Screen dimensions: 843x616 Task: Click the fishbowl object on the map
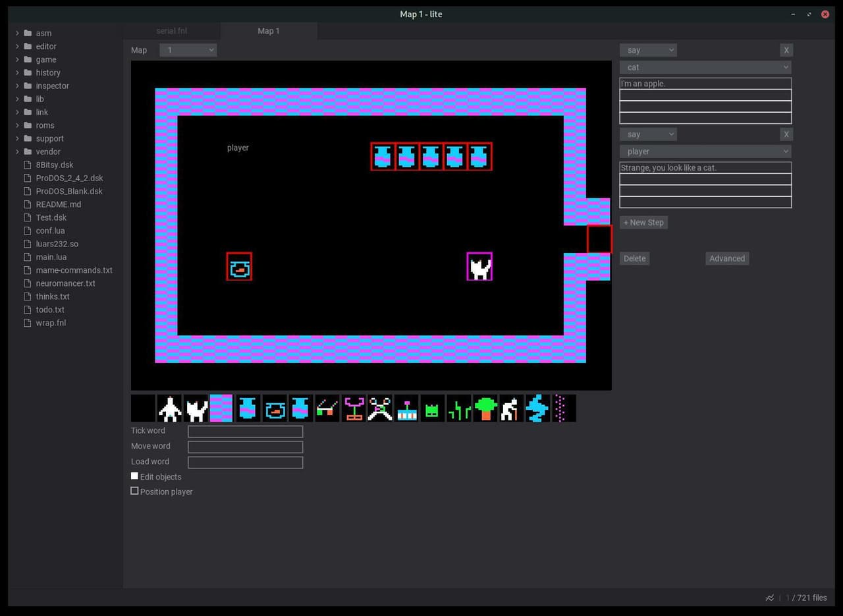(239, 267)
